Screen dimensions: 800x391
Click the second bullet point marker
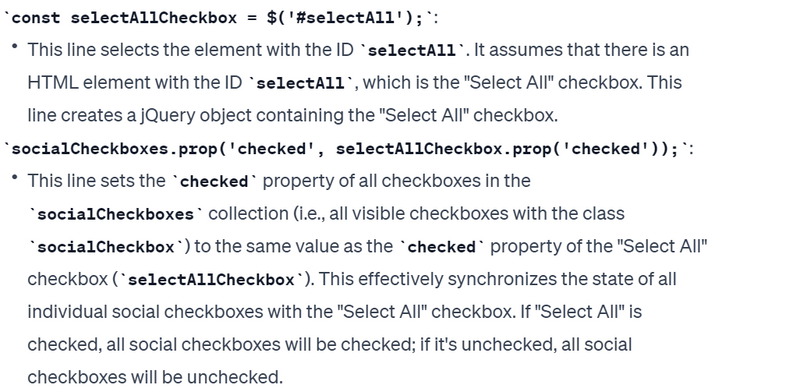tap(15, 177)
